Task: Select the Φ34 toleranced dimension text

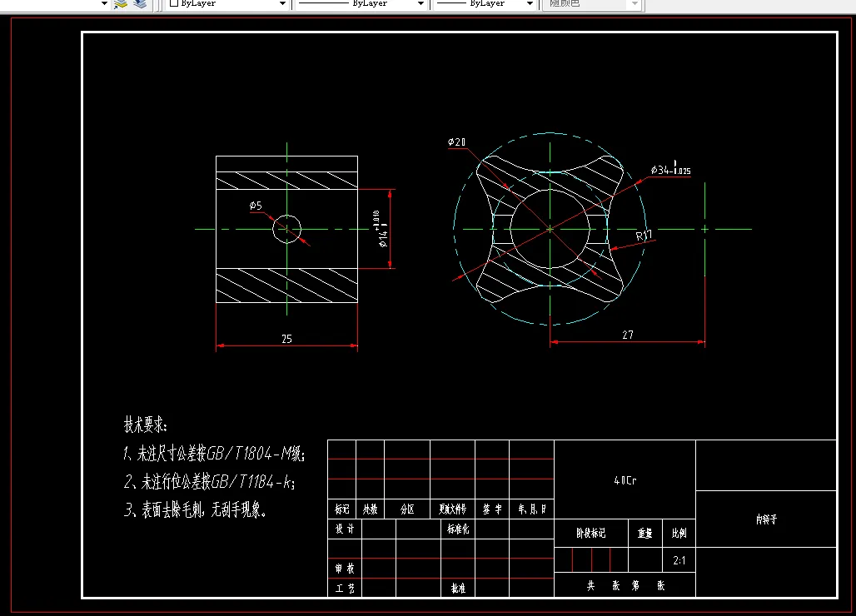Action: pyautogui.click(x=671, y=169)
